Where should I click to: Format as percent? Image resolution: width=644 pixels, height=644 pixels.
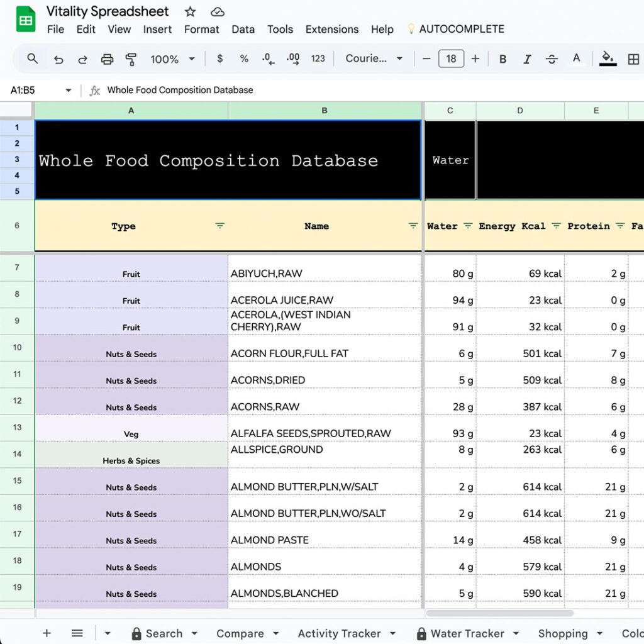pyautogui.click(x=244, y=58)
